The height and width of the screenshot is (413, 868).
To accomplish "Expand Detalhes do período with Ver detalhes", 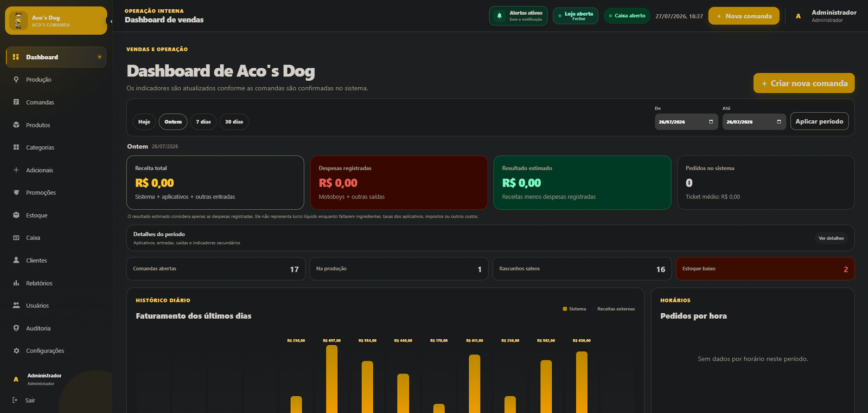I will pos(831,238).
